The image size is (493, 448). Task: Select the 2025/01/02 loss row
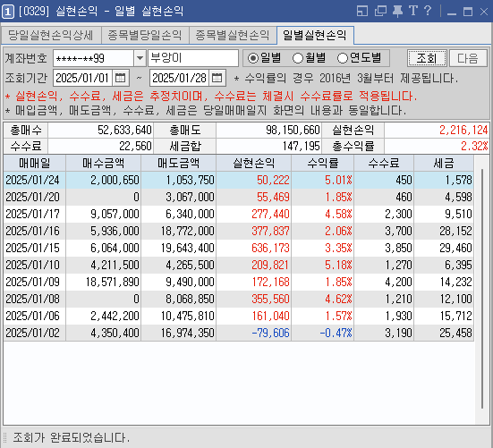click(238, 333)
